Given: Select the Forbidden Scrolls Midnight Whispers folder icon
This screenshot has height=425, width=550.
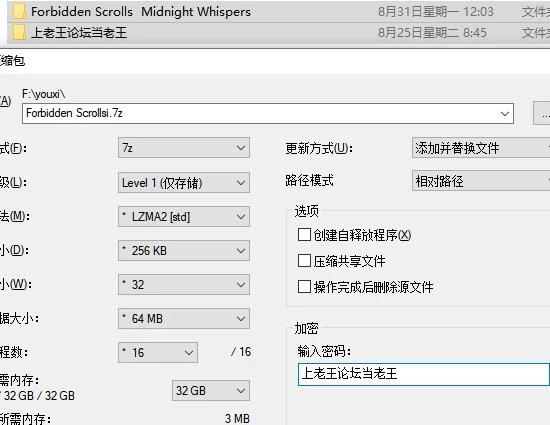Looking at the screenshot, I should coord(20,12).
